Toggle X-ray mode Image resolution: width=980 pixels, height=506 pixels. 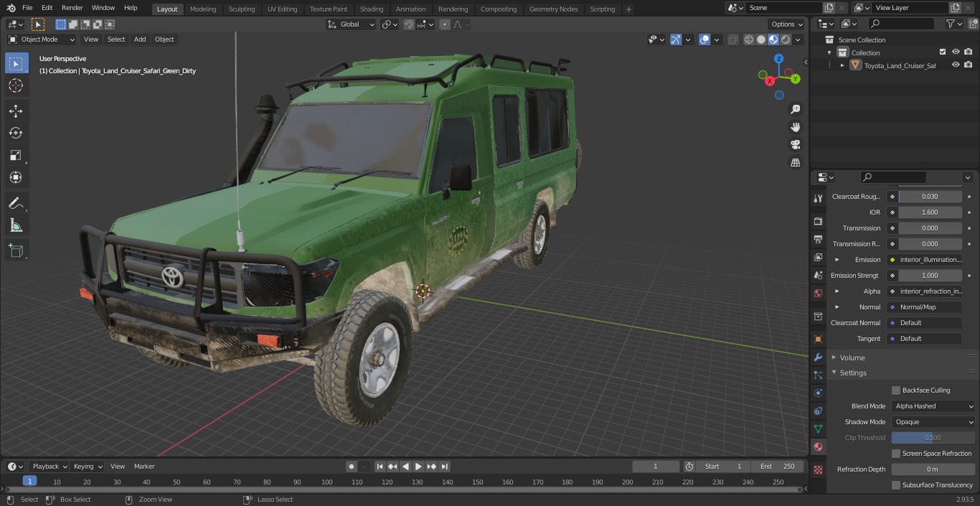pyautogui.click(x=732, y=39)
